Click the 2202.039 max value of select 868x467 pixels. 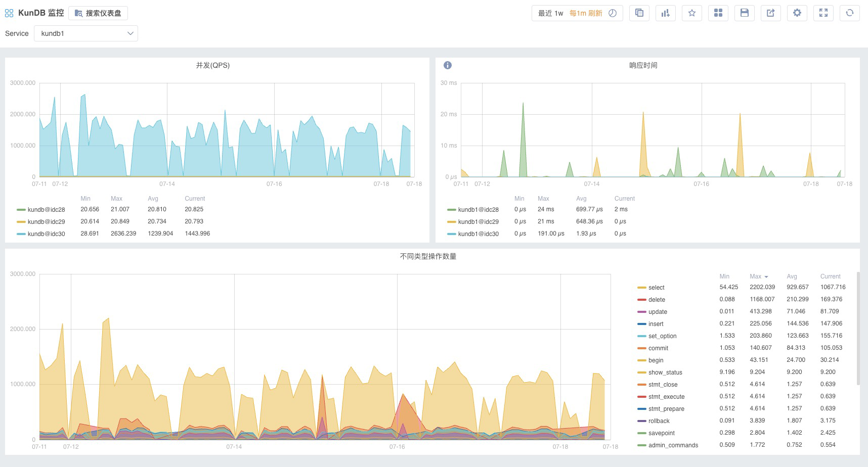(762, 287)
